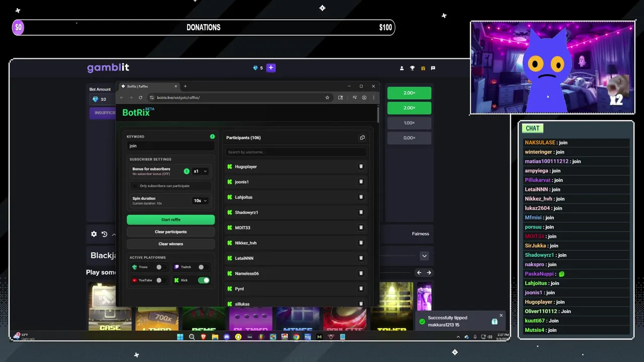Viewport: 644px width, 362px height.
Task: Click the green keyword status indicator
Action: (212, 136)
